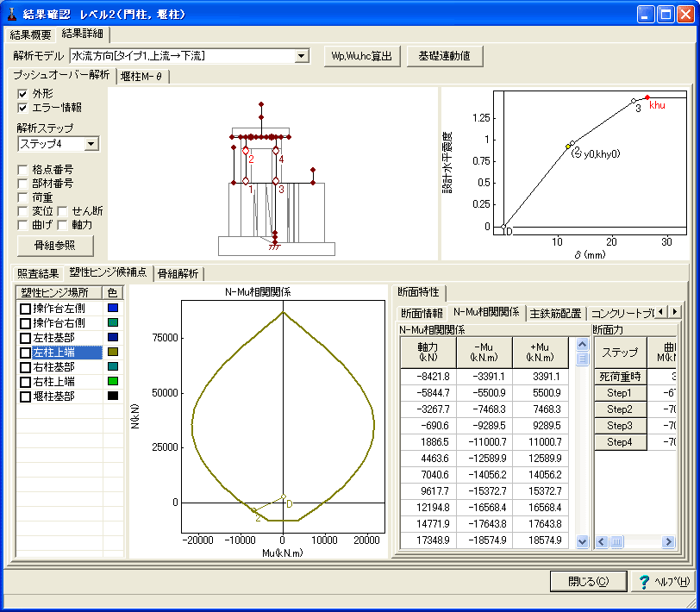Image resolution: width=700 pixels, height=612 pixels.
Task: Open the 解析モデル dropdown
Action: click(x=302, y=56)
